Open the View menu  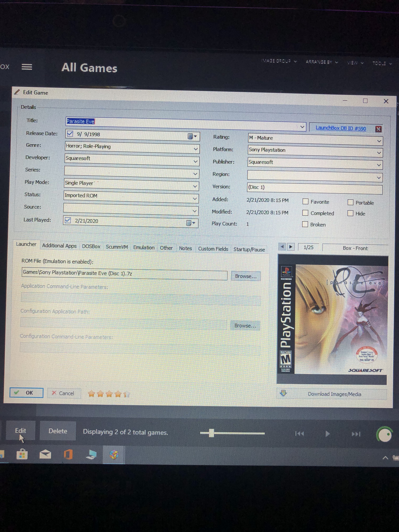click(355, 63)
